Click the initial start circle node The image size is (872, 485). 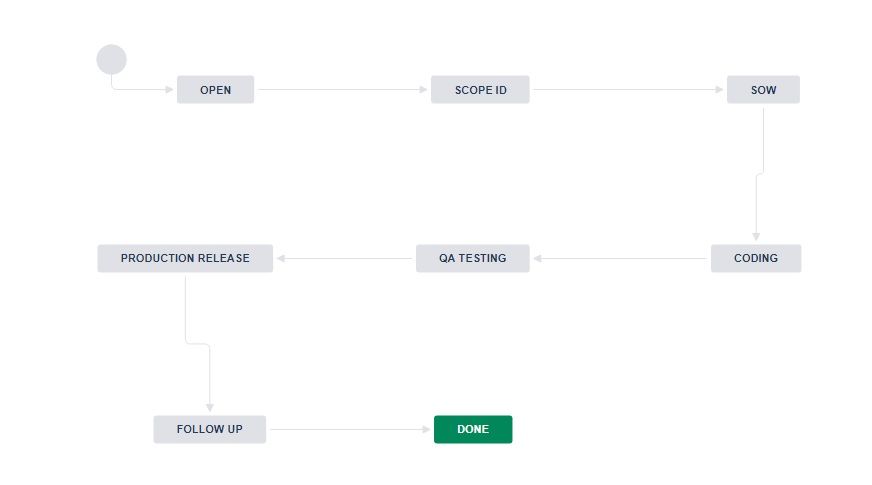pyautogui.click(x=111, y=60)
